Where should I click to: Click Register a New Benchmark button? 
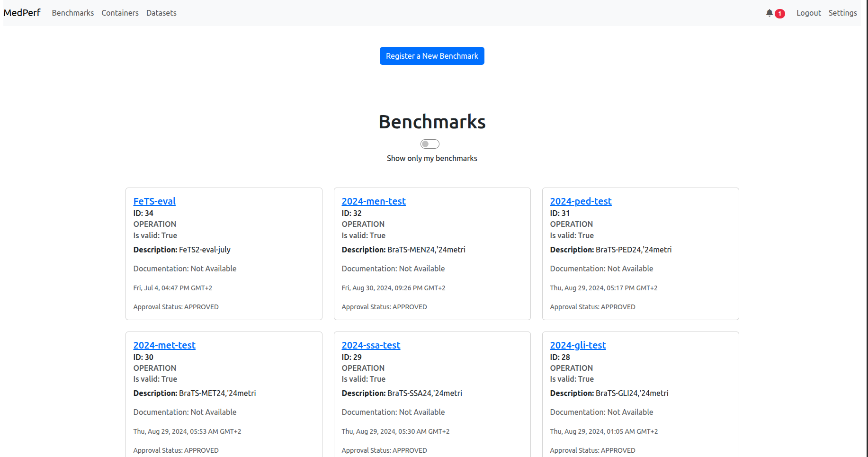click(x=432, y=56)
